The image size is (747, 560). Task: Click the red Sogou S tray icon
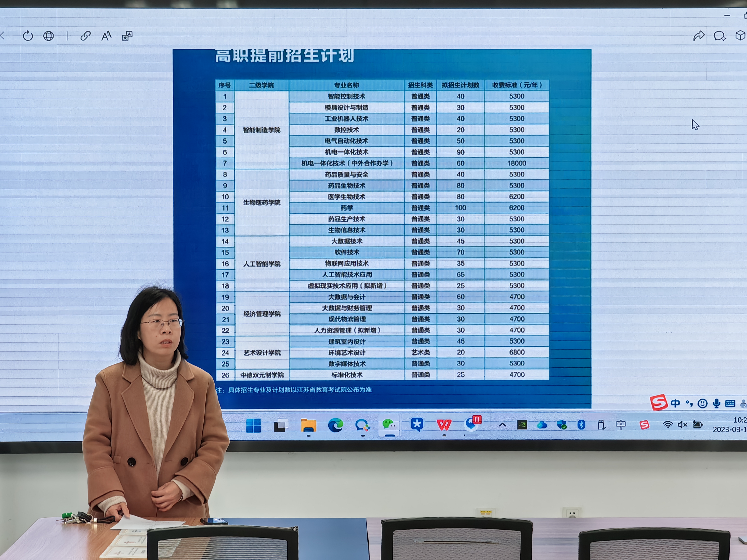[x=644, y=425]
